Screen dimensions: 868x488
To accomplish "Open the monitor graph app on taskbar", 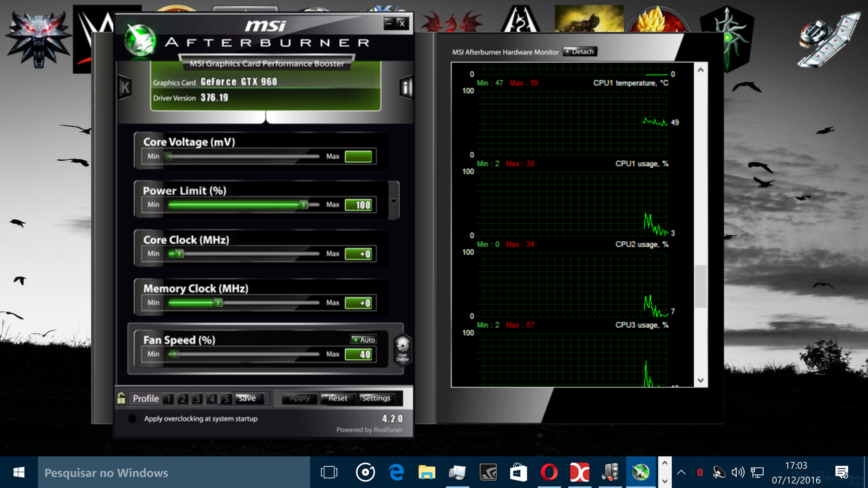I will (457, 472).
